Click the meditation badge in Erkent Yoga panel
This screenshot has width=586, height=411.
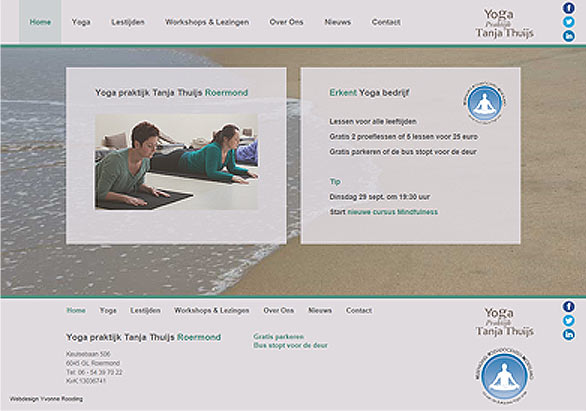tap(485, 103)
